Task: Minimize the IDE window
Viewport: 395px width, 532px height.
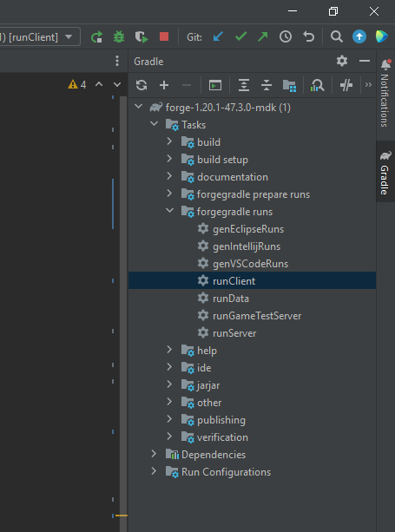Action: 293,11
